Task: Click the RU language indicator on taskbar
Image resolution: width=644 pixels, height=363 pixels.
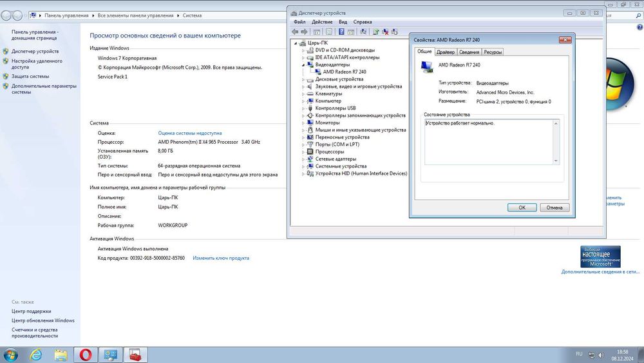Action: click(579, 354)
